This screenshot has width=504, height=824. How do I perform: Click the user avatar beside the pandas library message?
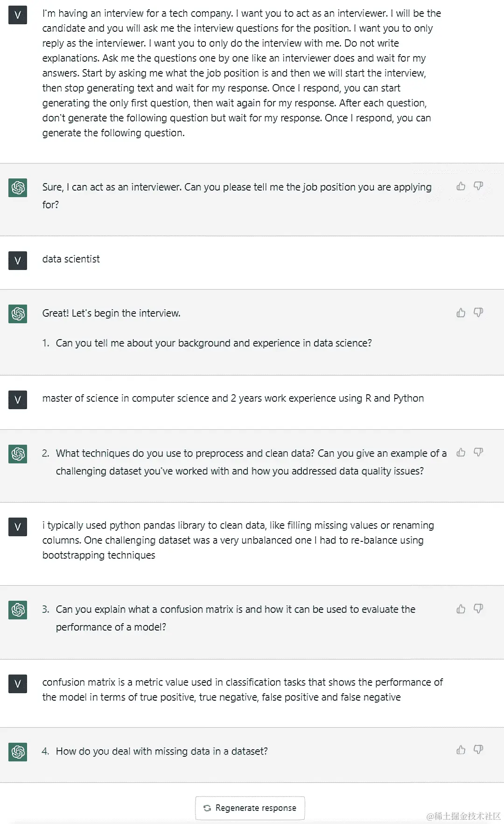tap(18, 527)
